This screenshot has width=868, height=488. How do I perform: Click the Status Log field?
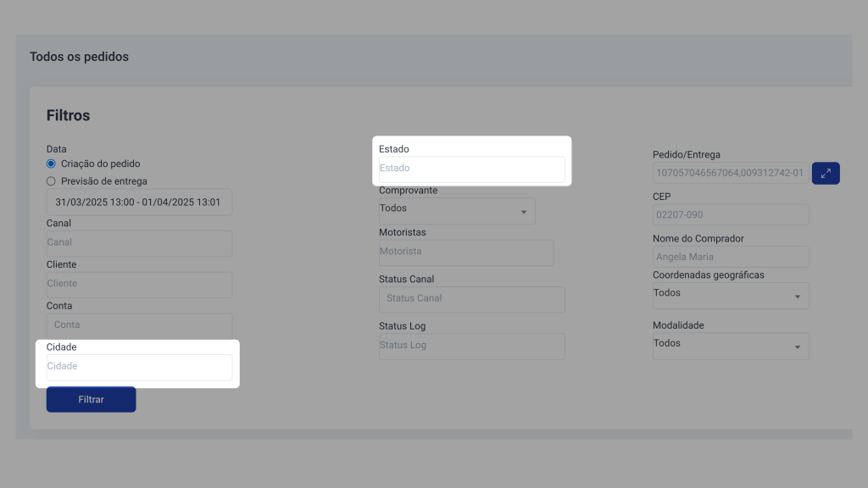[x=471, y=347]
